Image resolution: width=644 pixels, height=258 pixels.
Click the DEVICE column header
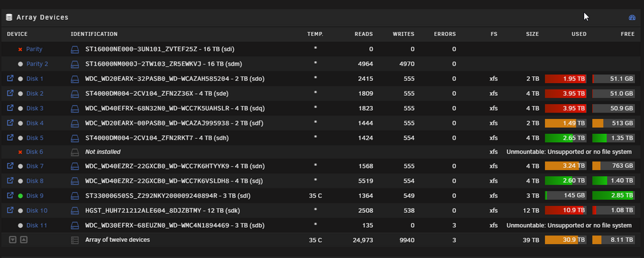[17, 34]
